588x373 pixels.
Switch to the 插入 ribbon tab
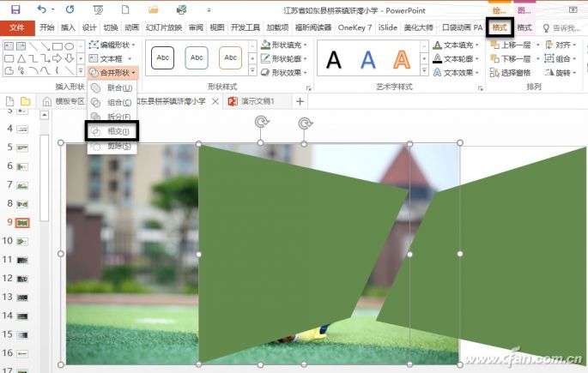click(x=68, y=27)
